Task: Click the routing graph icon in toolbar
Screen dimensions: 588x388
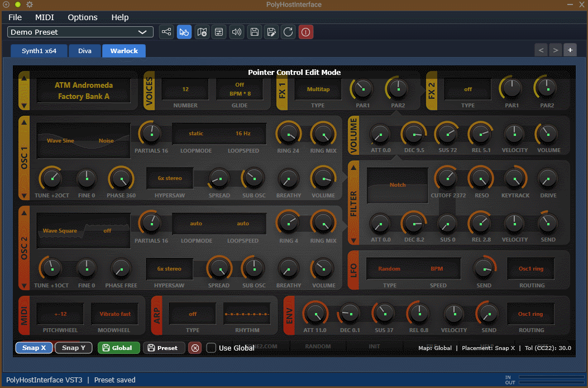Action: (x=166, y=32)
